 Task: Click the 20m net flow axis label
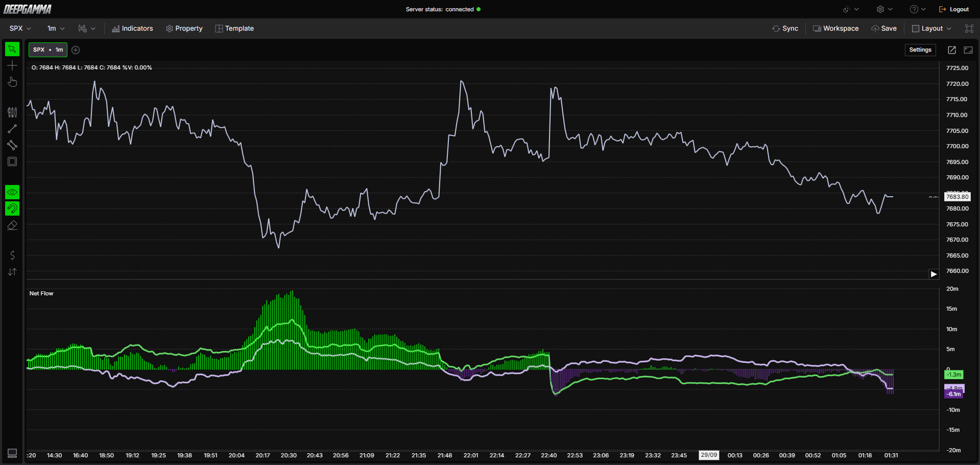(x=952, y=289)
